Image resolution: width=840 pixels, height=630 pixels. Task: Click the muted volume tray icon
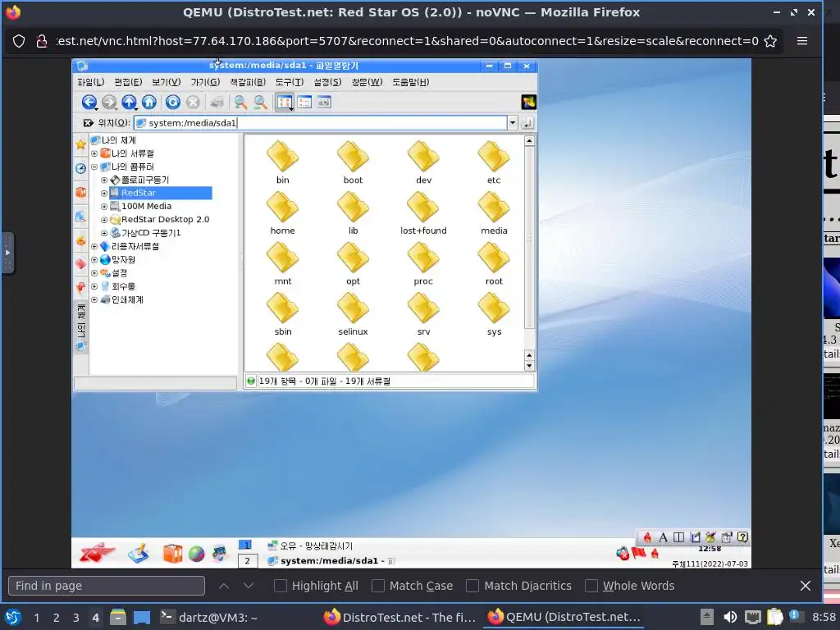pos(623,554)
